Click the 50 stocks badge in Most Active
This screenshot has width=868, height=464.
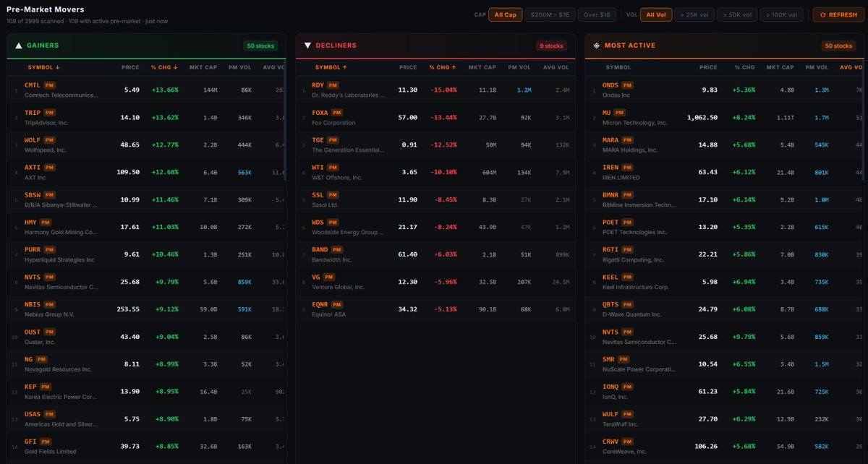[839, 46]
